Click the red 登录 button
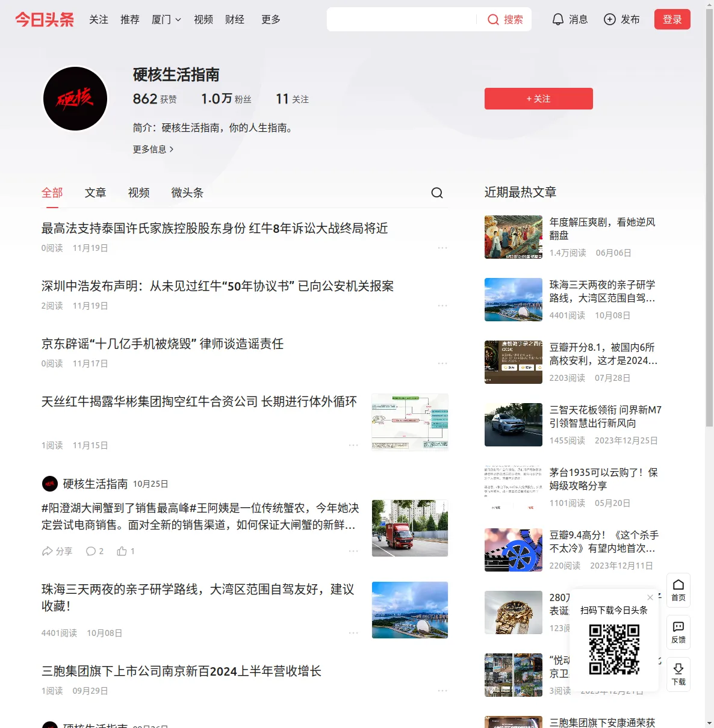The image size is (714, 728). tap(672, 19)
